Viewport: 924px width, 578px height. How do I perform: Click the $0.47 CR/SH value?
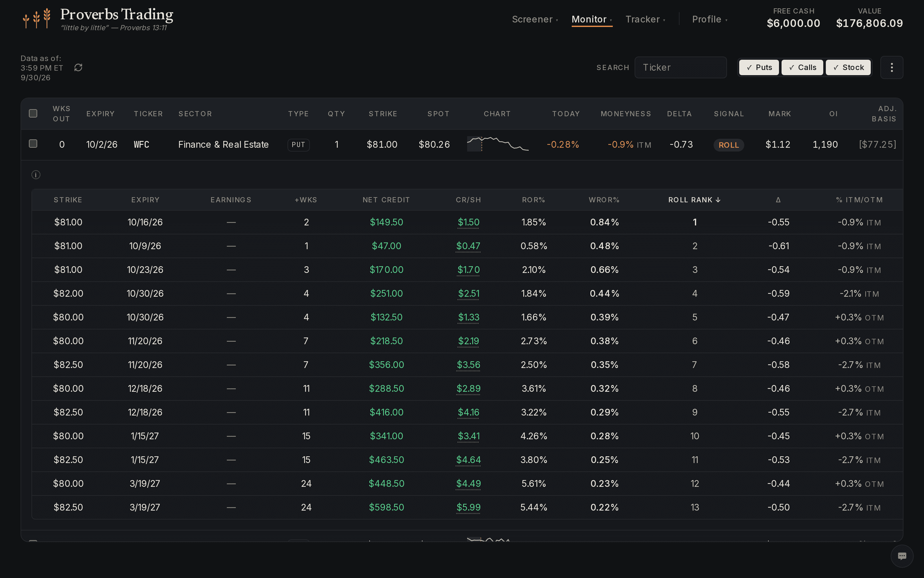[468, 246]
